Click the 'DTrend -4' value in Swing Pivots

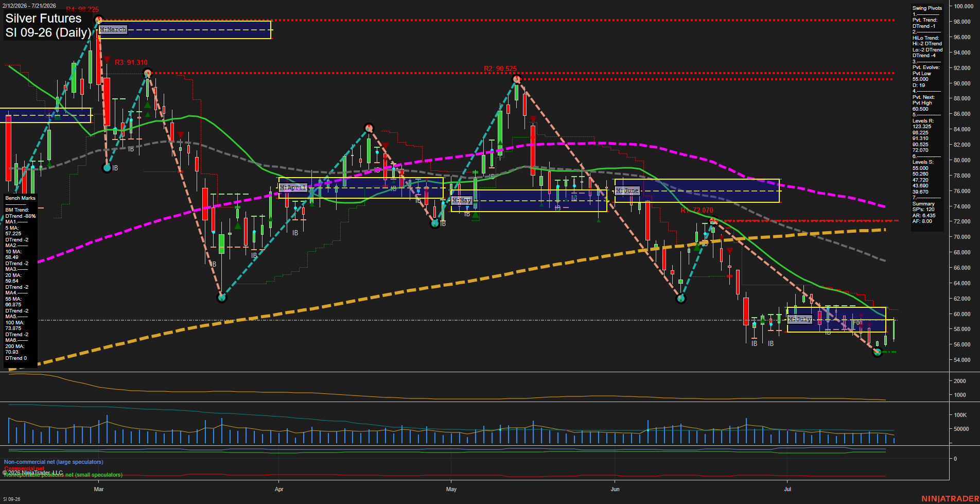(924, 56)
